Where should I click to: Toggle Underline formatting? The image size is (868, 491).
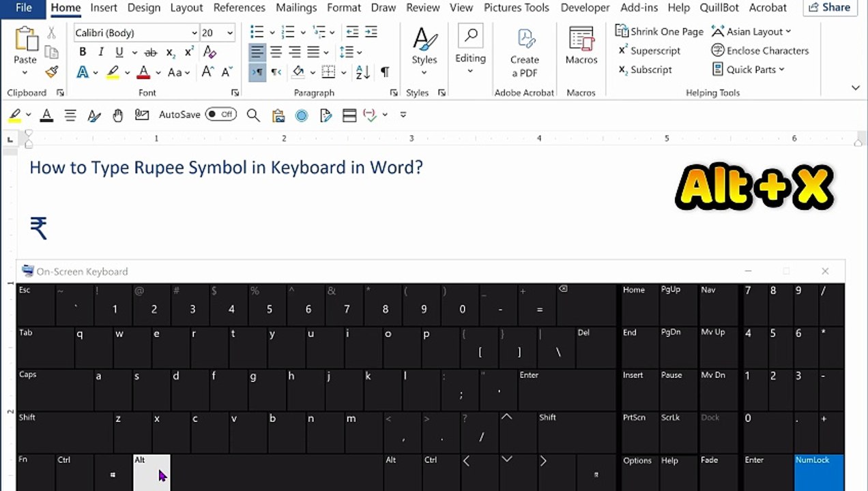[119, 53]
